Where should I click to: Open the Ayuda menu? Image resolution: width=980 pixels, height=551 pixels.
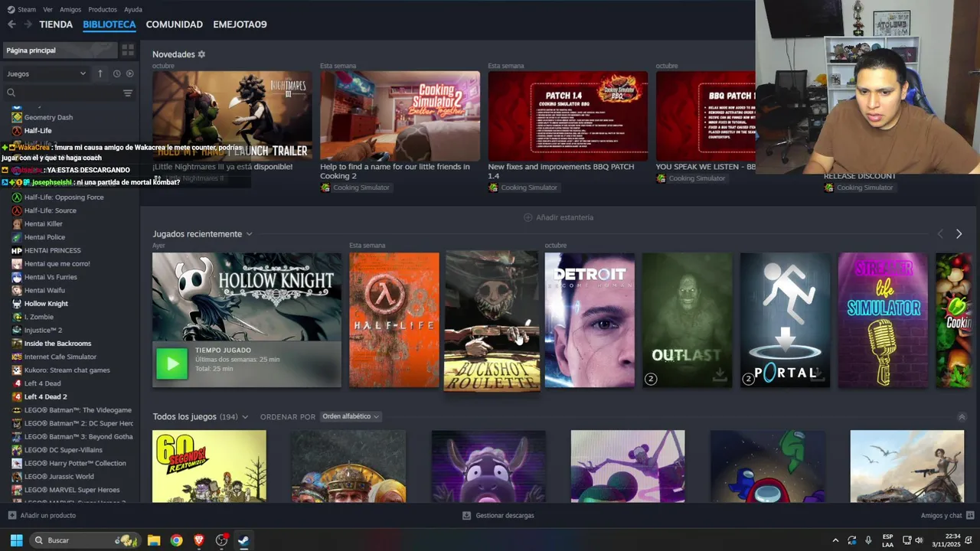pyautogui.click(x=133, y=9)
